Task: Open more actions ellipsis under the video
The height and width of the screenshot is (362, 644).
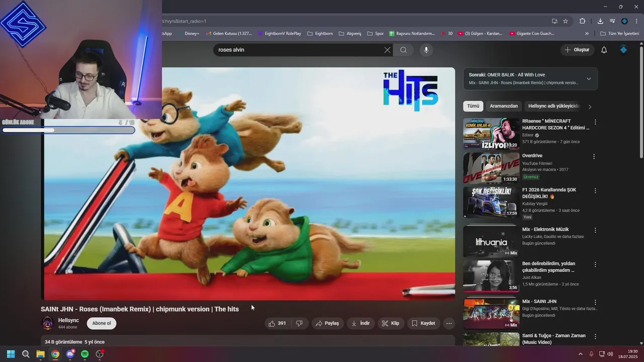Action: [449, 323]
